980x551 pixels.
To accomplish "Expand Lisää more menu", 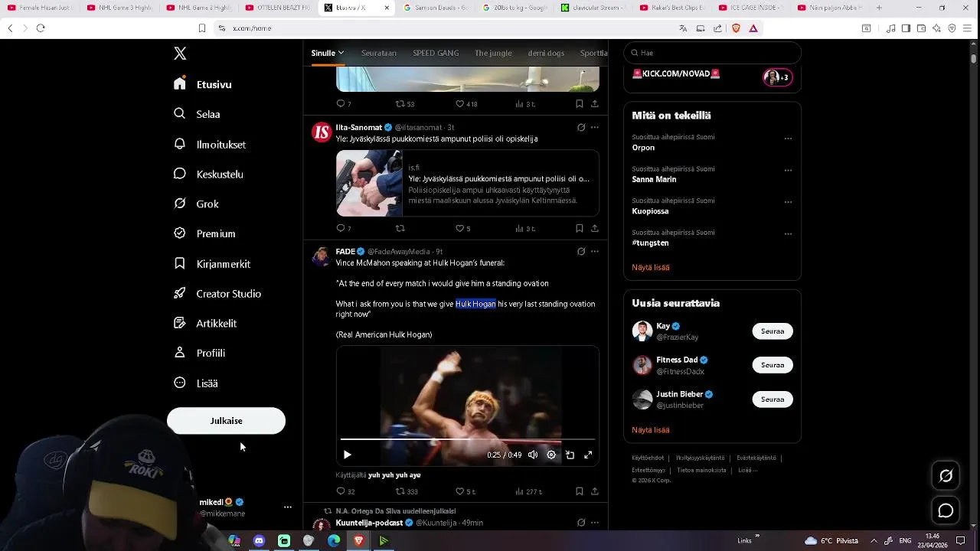I will (196, 383).
